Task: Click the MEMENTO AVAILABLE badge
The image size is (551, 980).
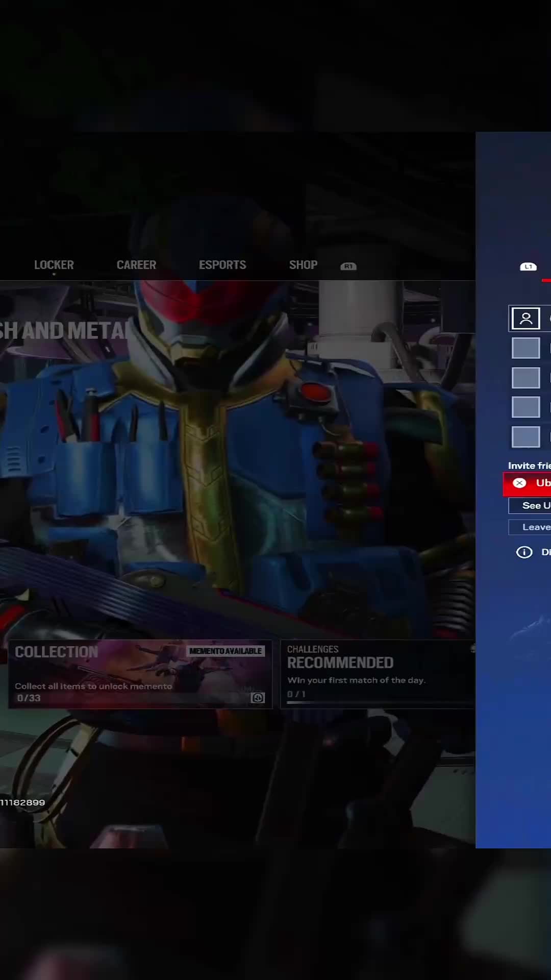Action: pos(226,651)
